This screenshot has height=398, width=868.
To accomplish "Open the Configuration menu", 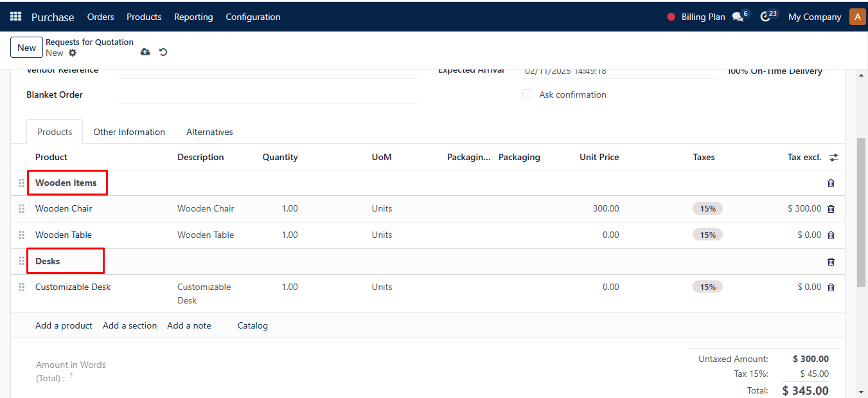I will pyautogui.click(x=253, y=17).
